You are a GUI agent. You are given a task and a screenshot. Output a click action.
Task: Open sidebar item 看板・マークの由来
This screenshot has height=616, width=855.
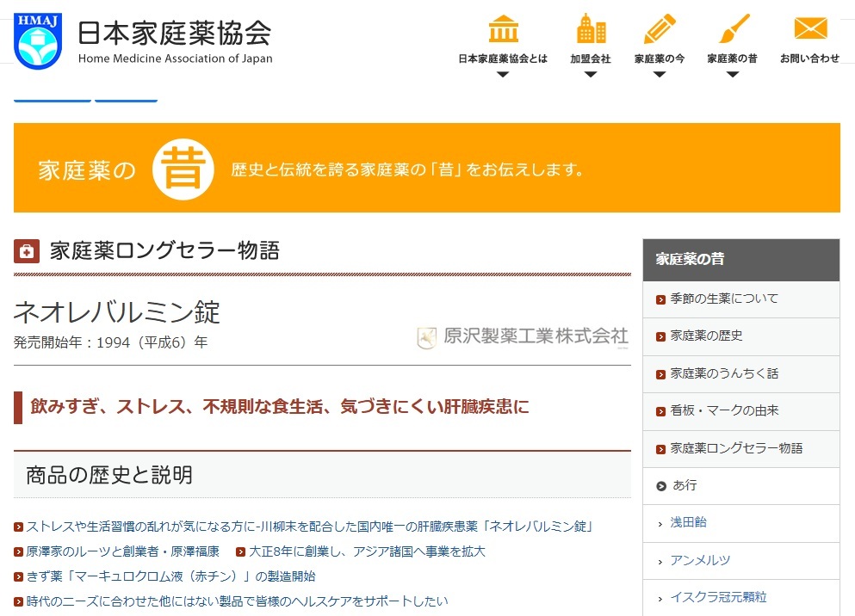[741, 411]
